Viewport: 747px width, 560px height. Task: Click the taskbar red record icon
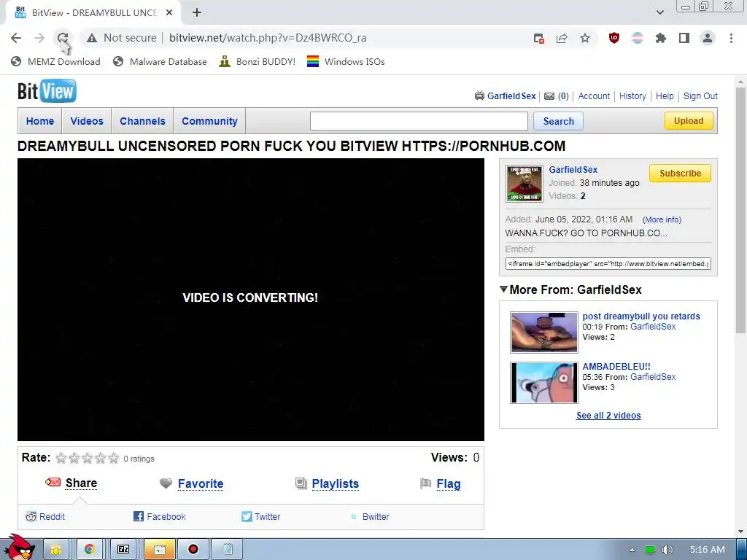coord(193,550)
